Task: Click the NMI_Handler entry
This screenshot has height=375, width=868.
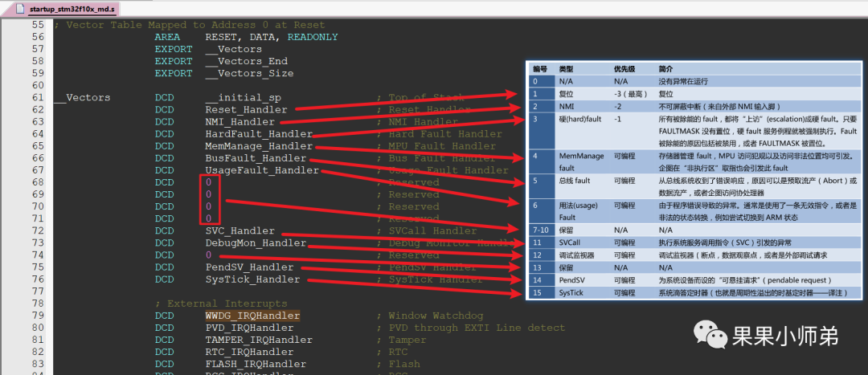Action: tap(240, 122)
